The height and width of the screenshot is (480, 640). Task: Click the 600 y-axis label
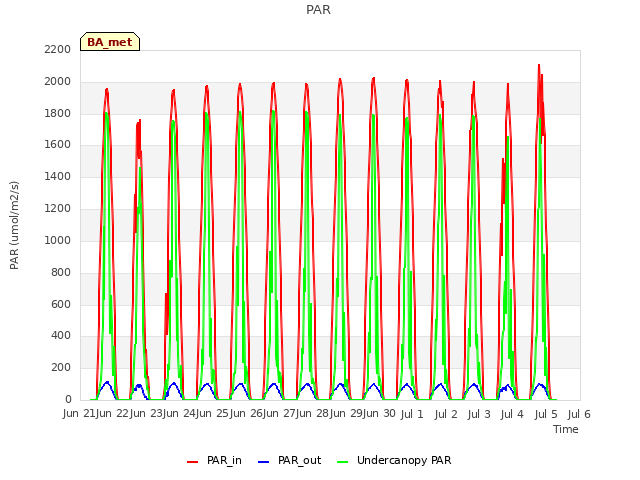click(x=61, y=304)
